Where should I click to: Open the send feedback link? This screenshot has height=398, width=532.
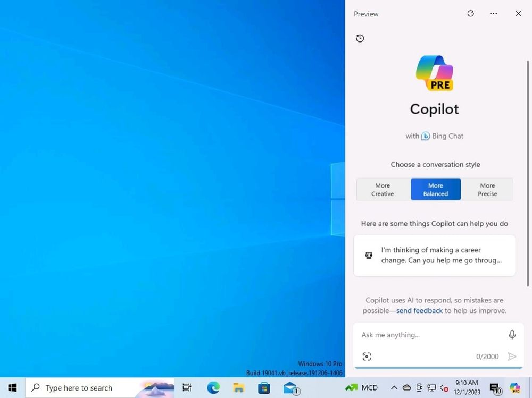click(419, 310)
